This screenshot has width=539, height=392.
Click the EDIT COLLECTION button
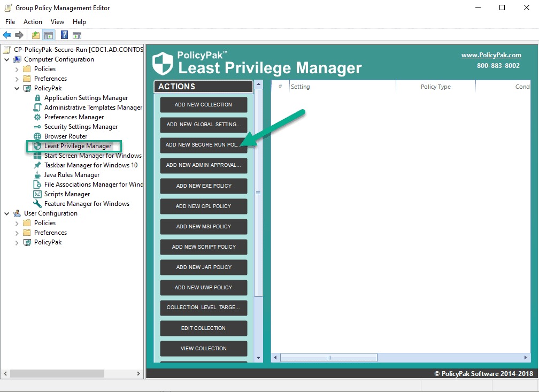204,328
